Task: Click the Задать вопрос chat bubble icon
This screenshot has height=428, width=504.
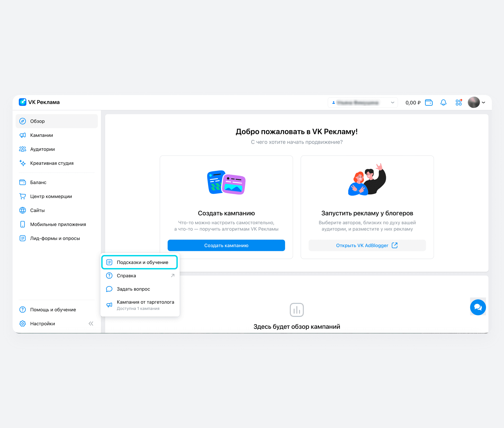Action: click(109, 289)
